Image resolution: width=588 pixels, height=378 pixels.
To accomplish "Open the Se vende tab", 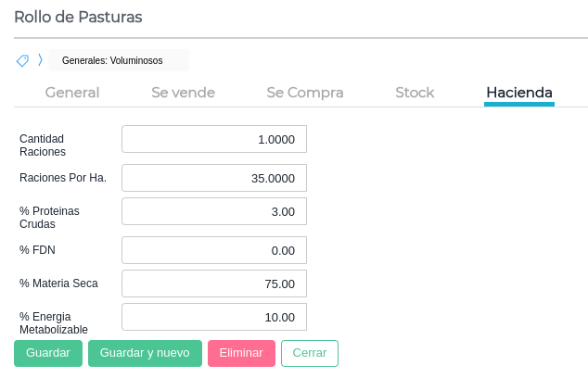I will coord(184,93).
